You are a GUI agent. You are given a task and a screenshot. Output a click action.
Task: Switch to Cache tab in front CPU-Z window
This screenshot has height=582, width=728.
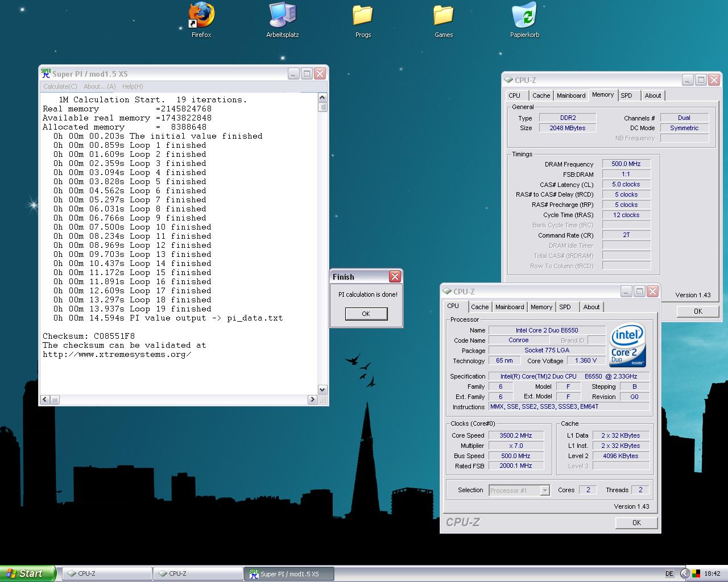(479, 307)
